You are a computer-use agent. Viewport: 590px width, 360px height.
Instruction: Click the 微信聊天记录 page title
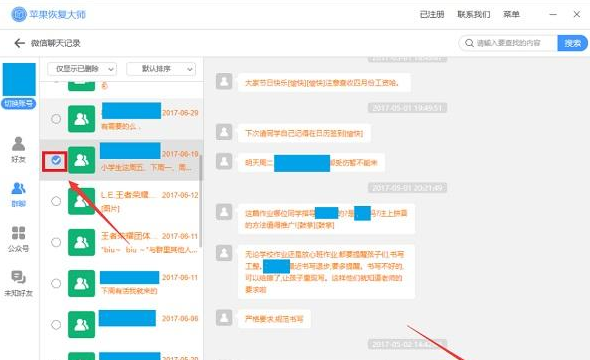[56, 43]
